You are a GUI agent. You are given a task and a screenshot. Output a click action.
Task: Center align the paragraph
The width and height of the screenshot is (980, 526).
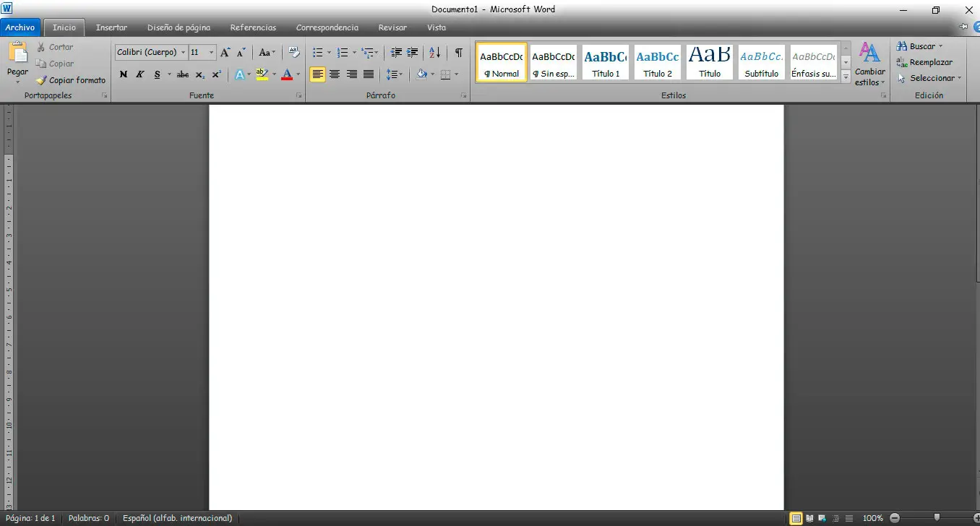point(335,74)
